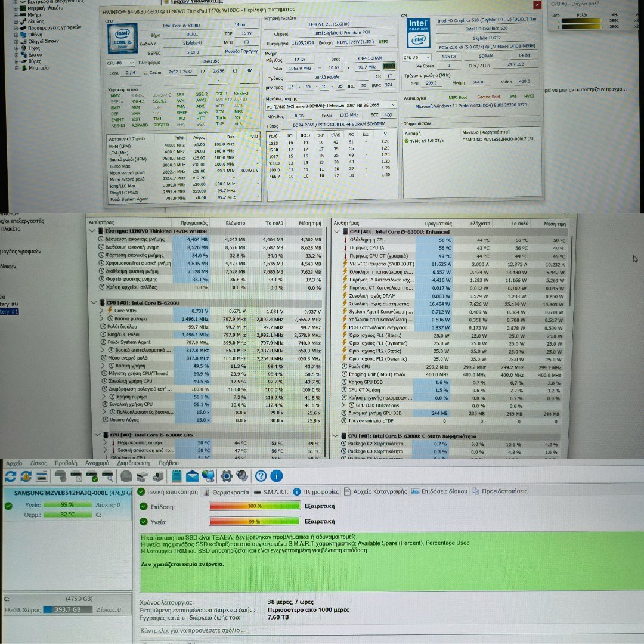The image size is (644, 644).
Task: Click the Επίδοση 100 % gradient bar
Action: point(255,506)
